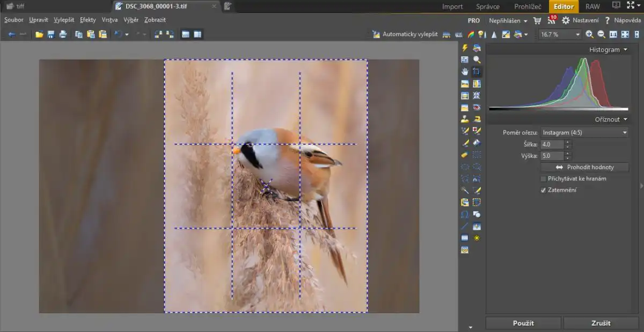The image size is (644, 332).
Task: Expand the 16.7 % zoom level dropdown
Action: point(577,34)
